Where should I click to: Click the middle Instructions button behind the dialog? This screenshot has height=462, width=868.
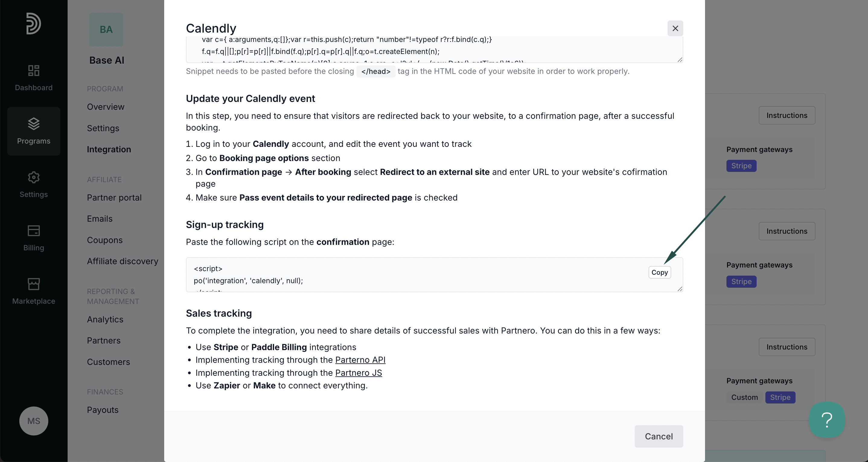tap(787, 231)
